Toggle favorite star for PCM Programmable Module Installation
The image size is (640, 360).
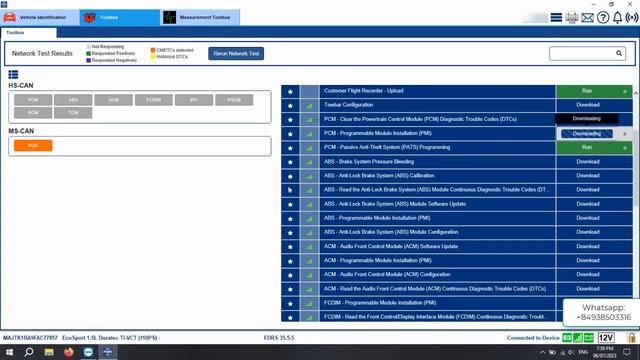(x=290, y=134)
